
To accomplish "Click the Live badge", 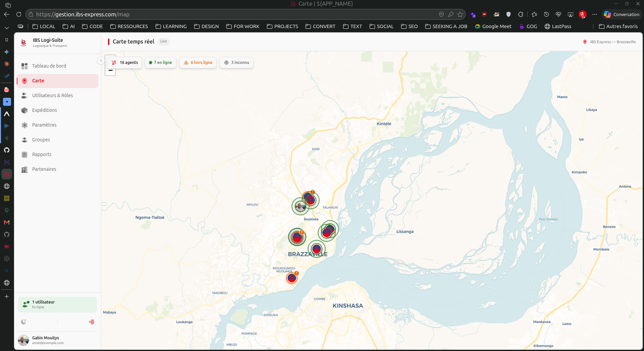I will coord(163,41).
